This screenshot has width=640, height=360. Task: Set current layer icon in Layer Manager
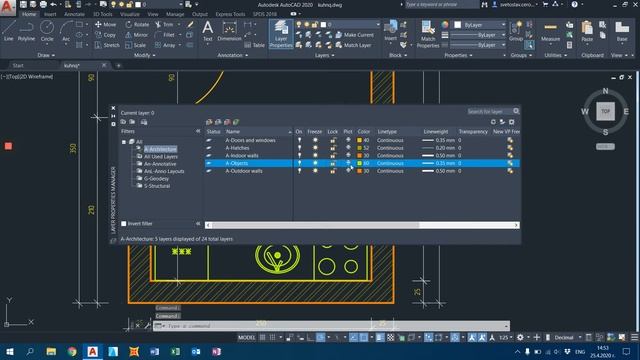pyautogui.click(x=236, y=122)
